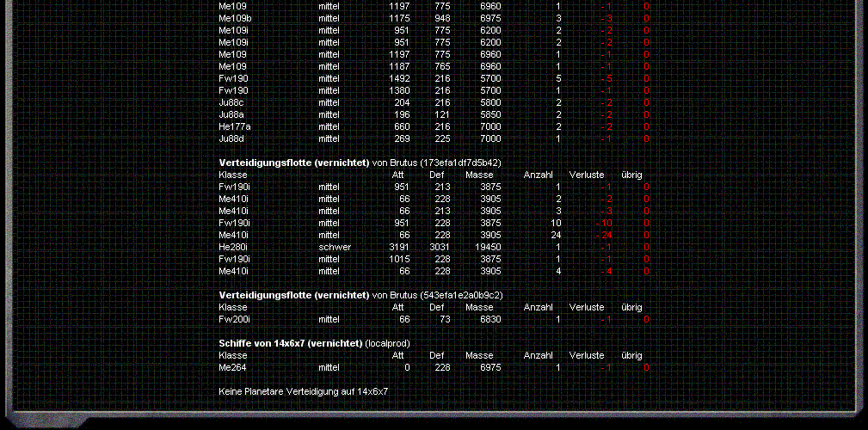Image resolution: width=868 pixels, height=430 pixels.
Task: Click the mass value 19450
Action: [x=488, y=247]
